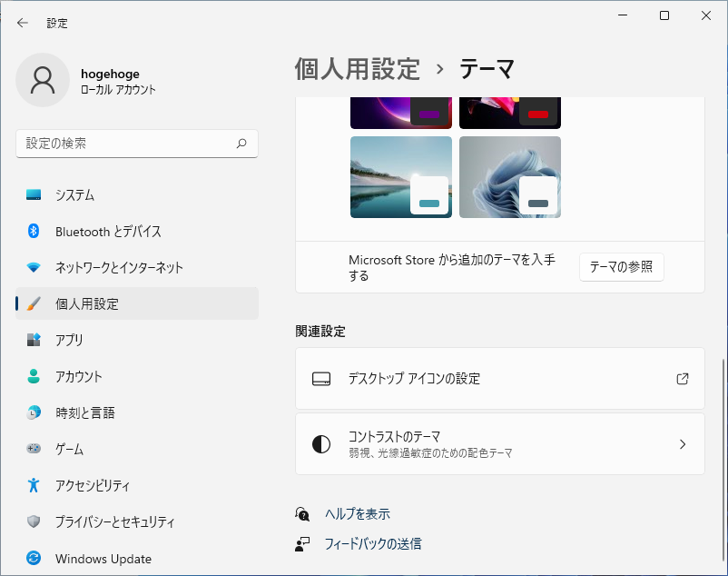This screenshot has width=728, height=576.
Task: Open アプリ category
Action: [137, 340]
